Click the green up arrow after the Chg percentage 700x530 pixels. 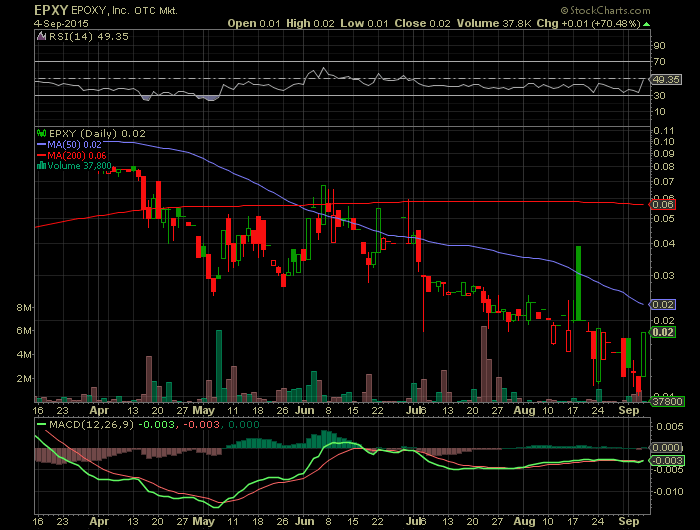click(646, 24)
